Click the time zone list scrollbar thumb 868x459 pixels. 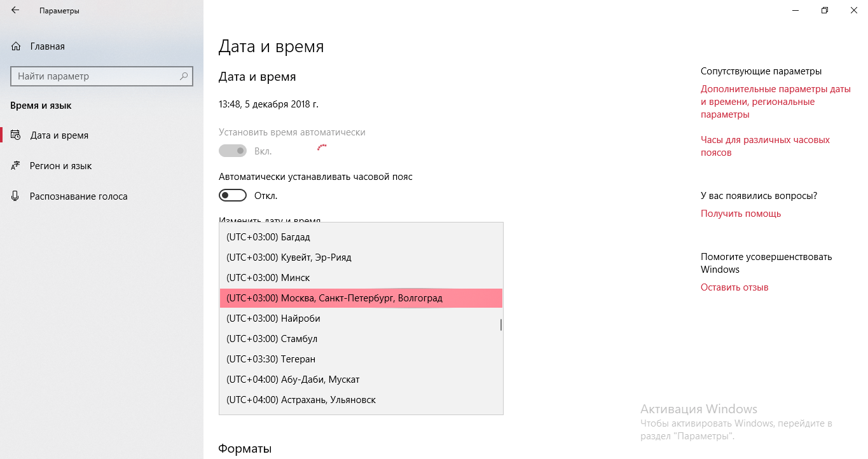(x=501, y=325)
